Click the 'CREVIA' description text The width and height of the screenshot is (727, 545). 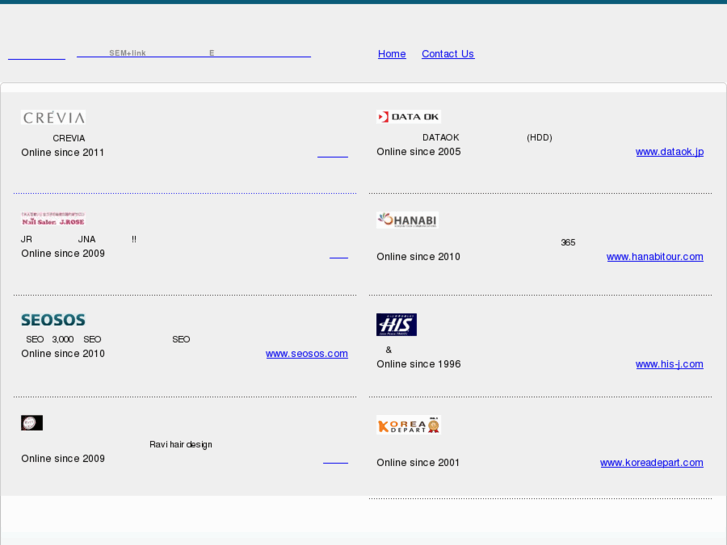click(x=69, y=138)
